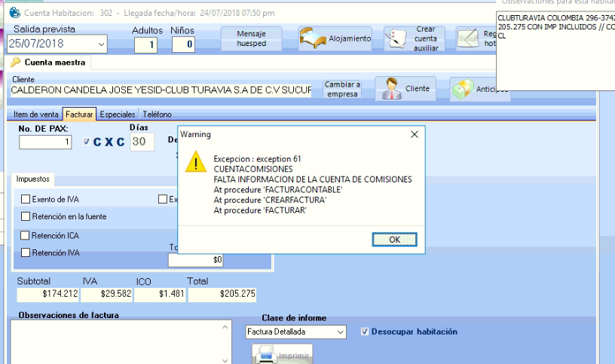The height and width of the screenshot is (364, 615).
Task: Open Crear cuenta auxiliar icon
Action: (396, 39)
